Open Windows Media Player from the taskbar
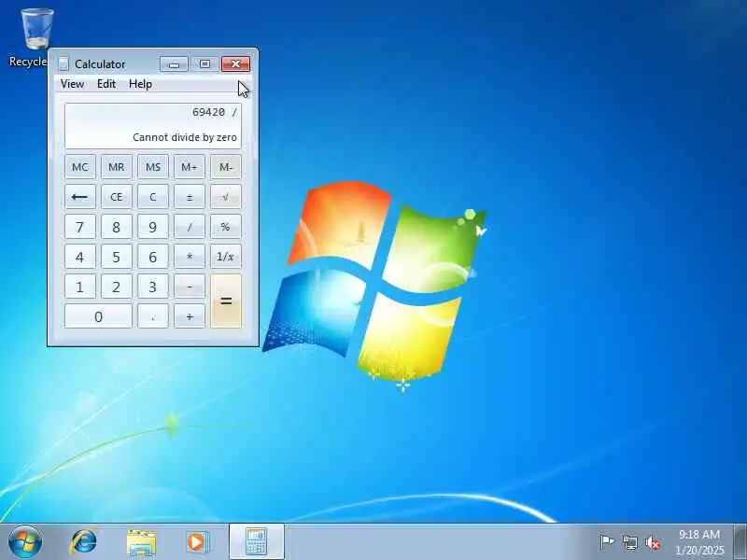The width and height of the screenshot is (747, 560). [197, 542]
